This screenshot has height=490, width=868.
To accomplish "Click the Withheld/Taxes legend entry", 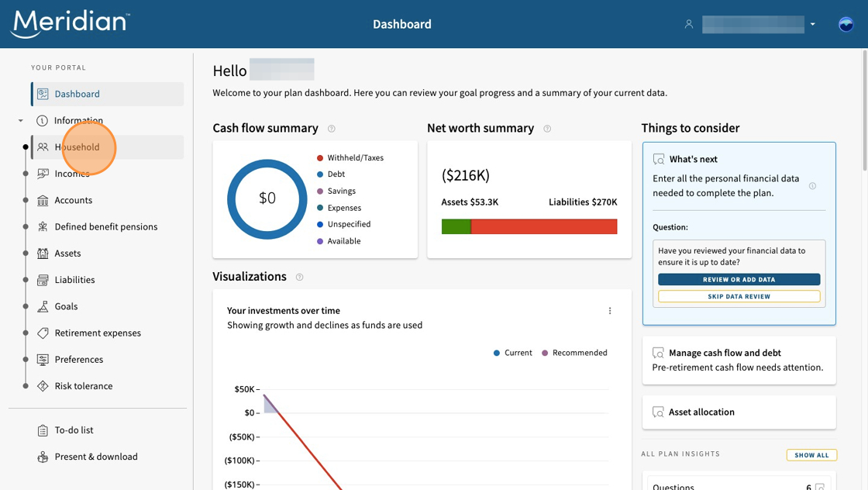I will (x=350, y=158).
